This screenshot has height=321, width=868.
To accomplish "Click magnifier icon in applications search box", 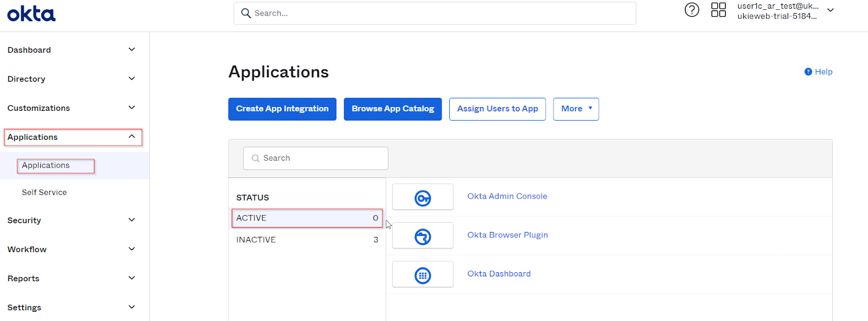I will click(x=256, y=158).
